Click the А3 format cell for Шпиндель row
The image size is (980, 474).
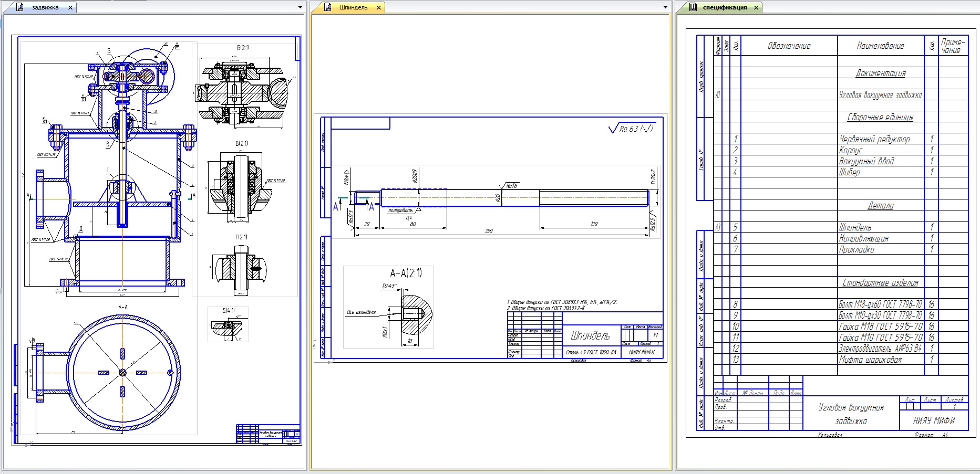click(718, 227)
